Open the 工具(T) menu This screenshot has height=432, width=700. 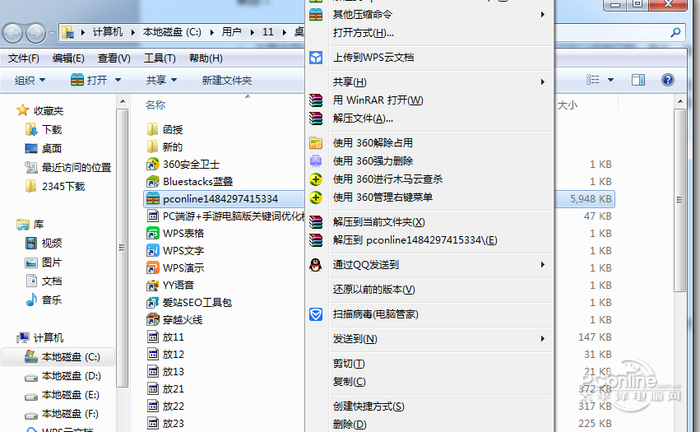pyautogui.click(x=159, y=58)
